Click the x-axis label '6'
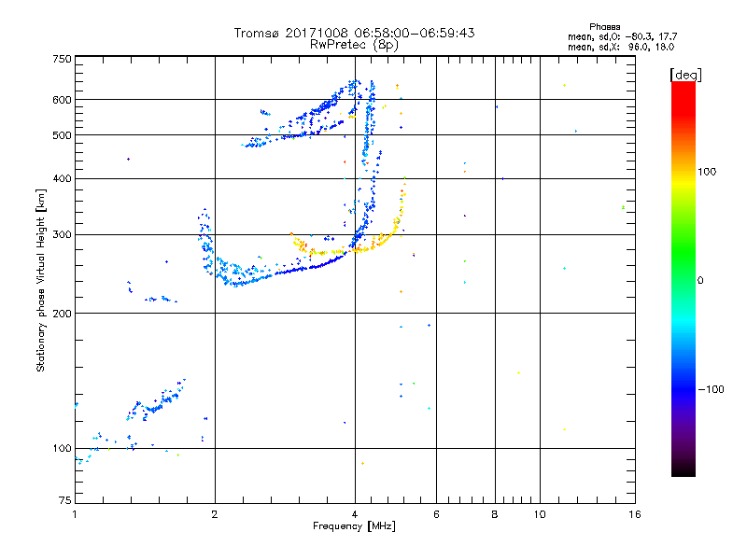 tap(436, 514)
